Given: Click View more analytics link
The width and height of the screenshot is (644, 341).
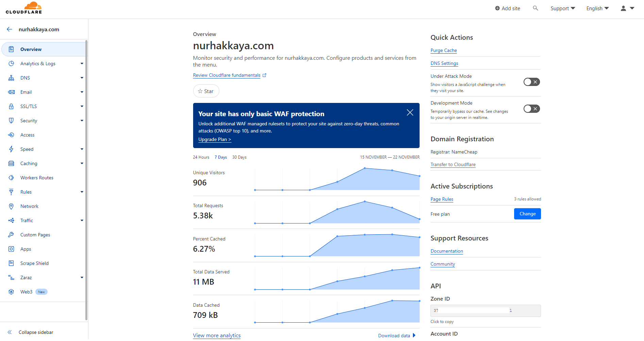Looking at the screenshot, I should [x=217, y=336].
